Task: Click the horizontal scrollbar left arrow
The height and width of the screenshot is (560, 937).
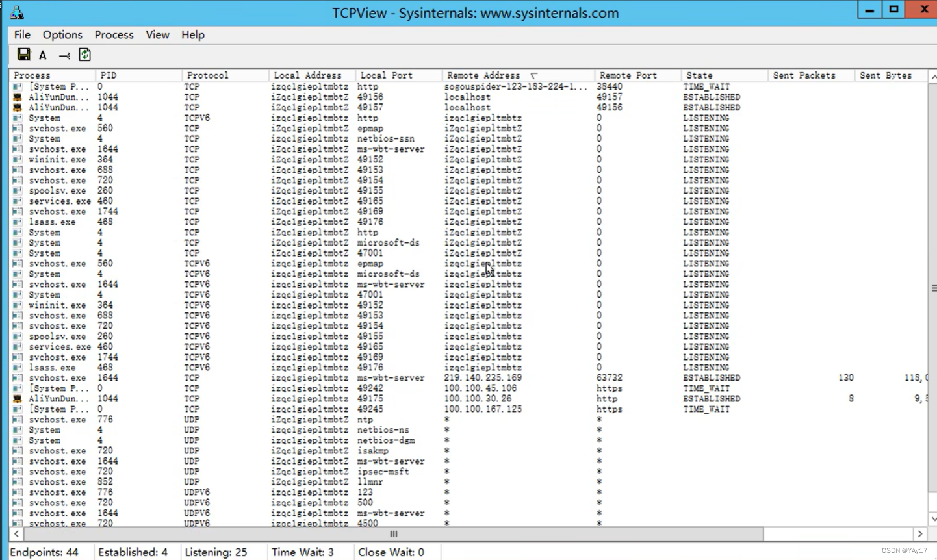Action: [x=16, y=534]
